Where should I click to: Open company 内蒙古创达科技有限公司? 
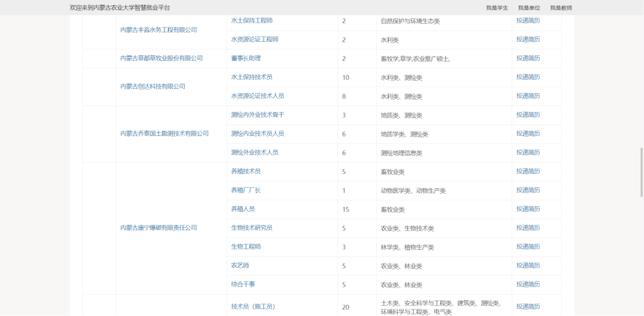153,86
